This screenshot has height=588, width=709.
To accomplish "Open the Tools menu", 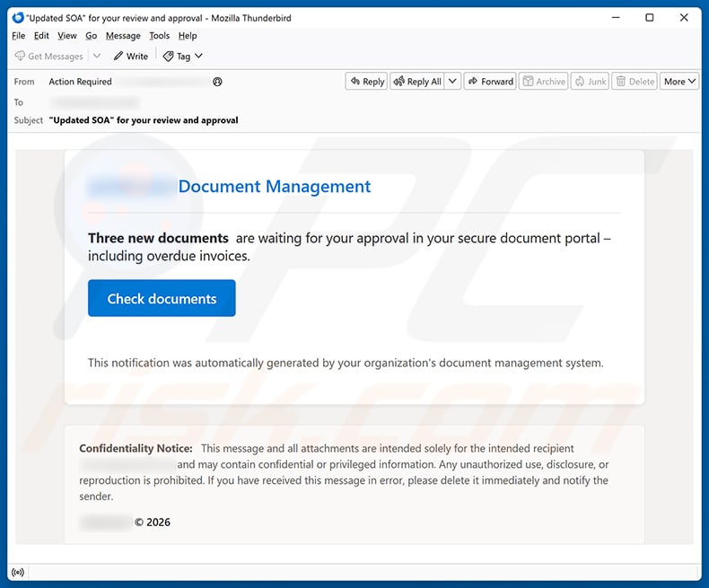I will (159, 36).
